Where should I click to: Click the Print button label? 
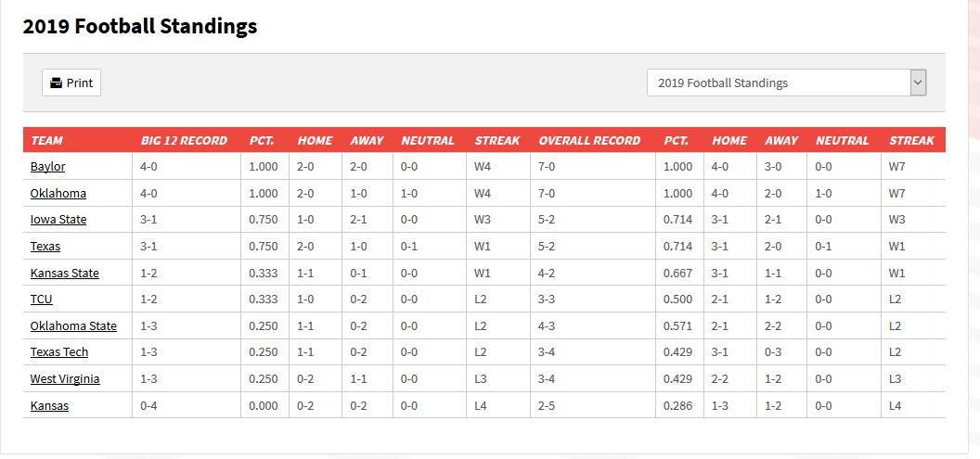point(80,83)
